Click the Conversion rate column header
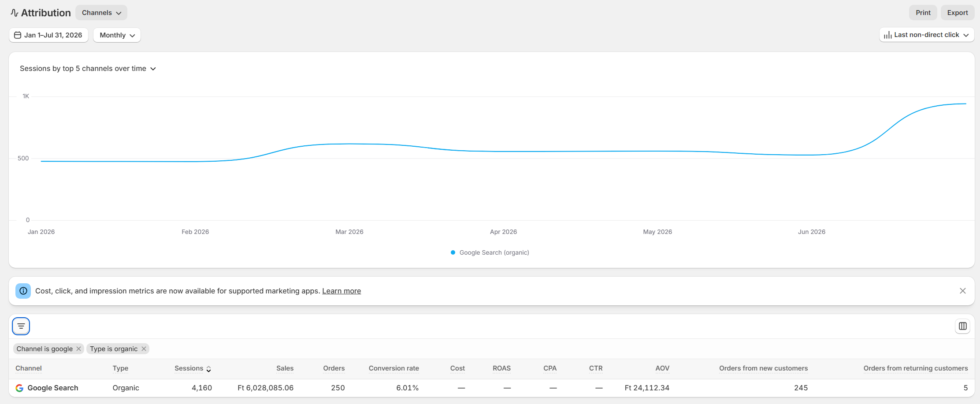980x404 pixels. point(394,368)
